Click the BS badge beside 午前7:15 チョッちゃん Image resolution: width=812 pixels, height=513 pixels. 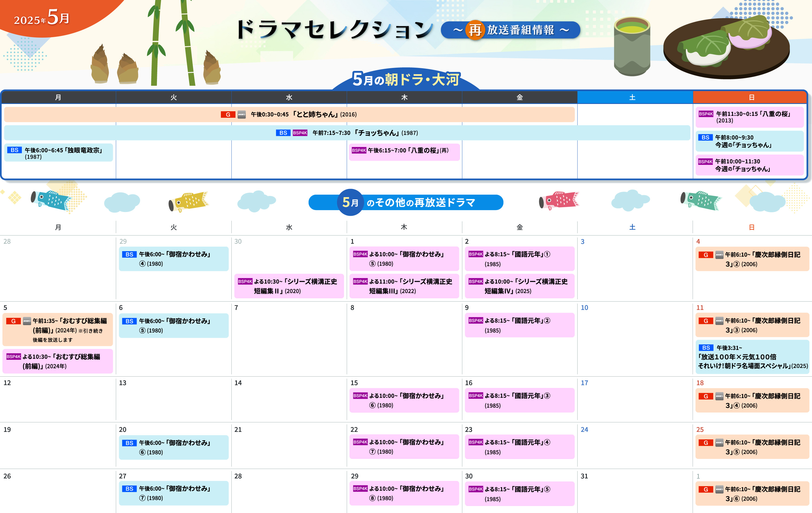pos(283,133)
